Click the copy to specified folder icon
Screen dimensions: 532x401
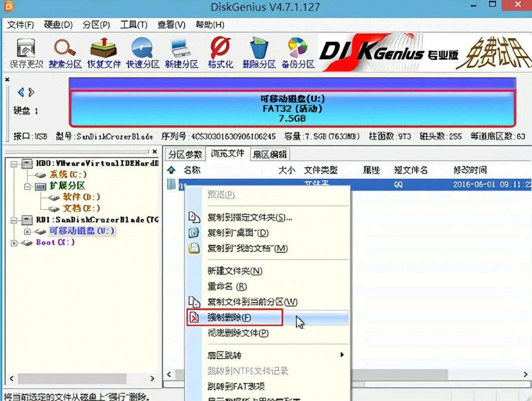click(x=194, y=217)
